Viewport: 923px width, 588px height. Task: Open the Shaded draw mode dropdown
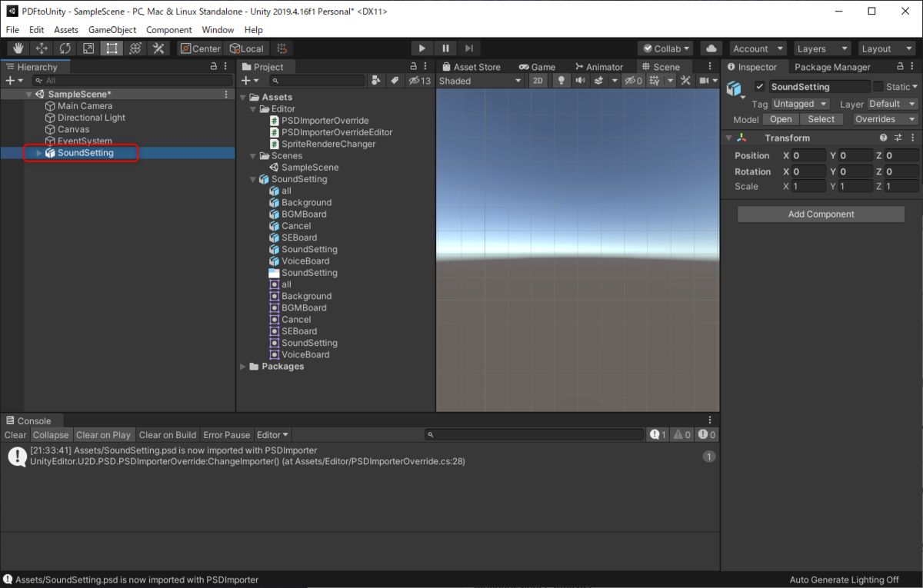tap(481, 81)
